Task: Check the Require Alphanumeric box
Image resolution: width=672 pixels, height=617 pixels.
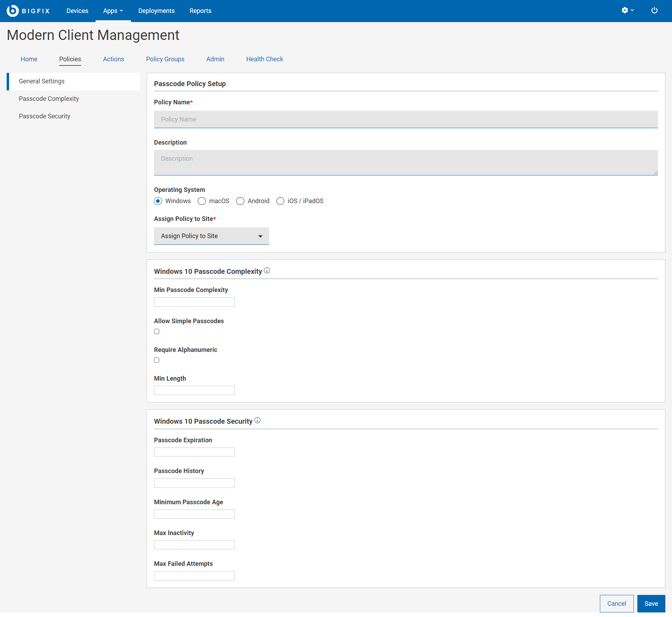Action: coord(157,360)
